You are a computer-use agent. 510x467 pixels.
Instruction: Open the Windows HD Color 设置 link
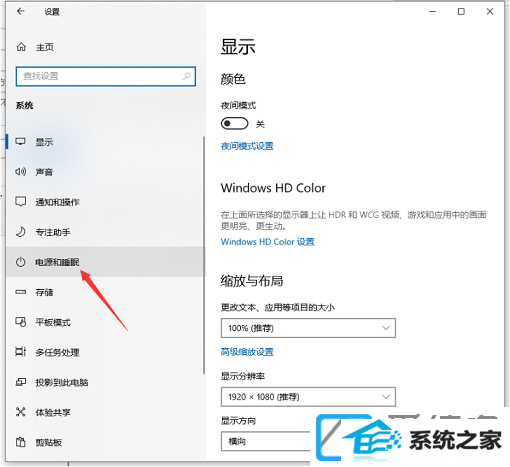pos(268,242)
